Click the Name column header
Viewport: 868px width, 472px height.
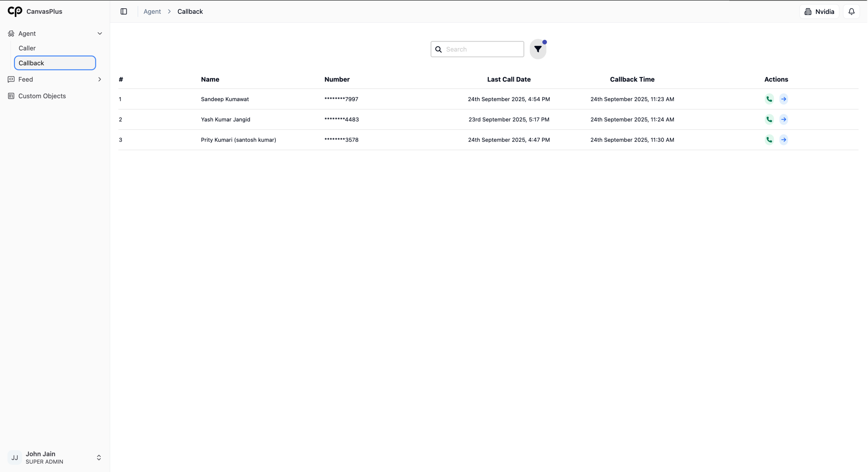[210, 79]
